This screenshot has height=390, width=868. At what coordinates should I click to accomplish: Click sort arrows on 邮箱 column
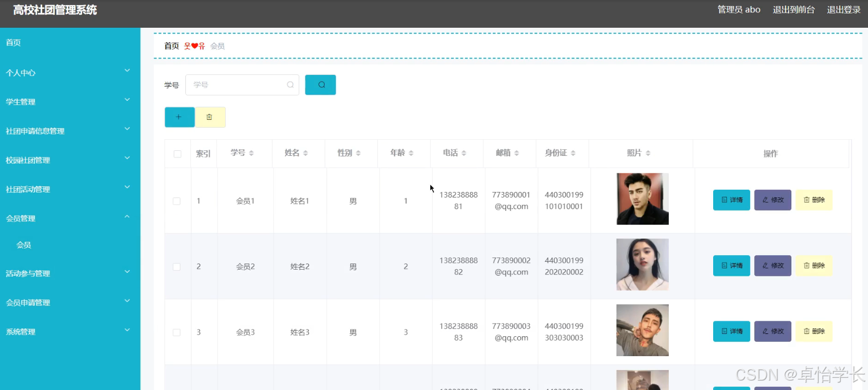click(x=517, y=153)
